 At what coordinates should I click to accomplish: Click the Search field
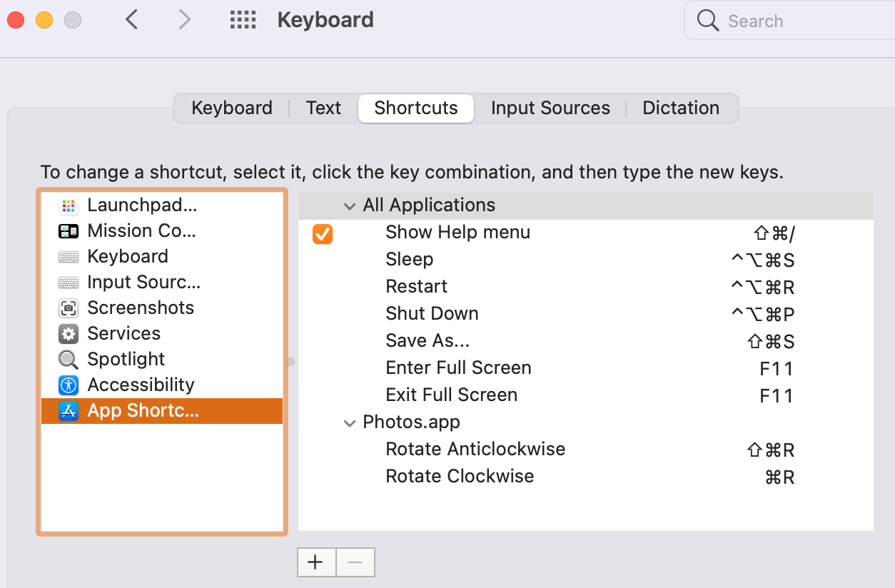click(785, 21)
